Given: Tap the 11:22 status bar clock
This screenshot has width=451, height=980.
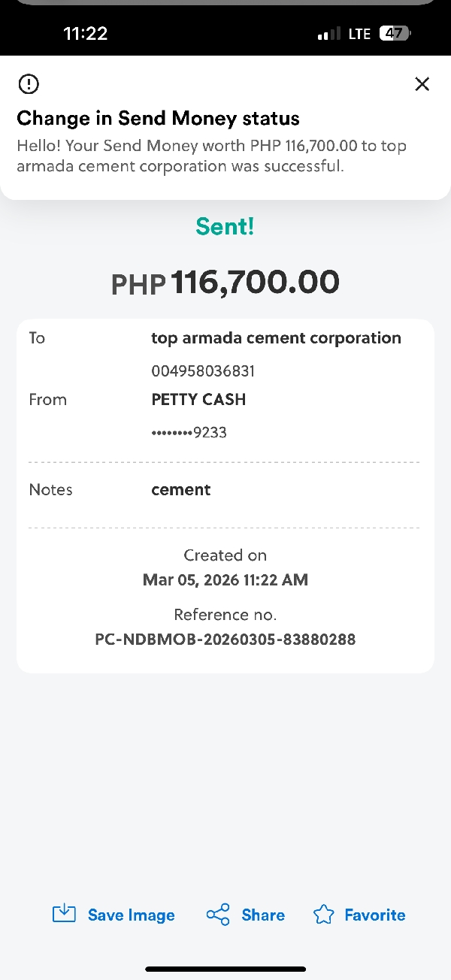Looking at the screenshot, I should pos(85,34).
